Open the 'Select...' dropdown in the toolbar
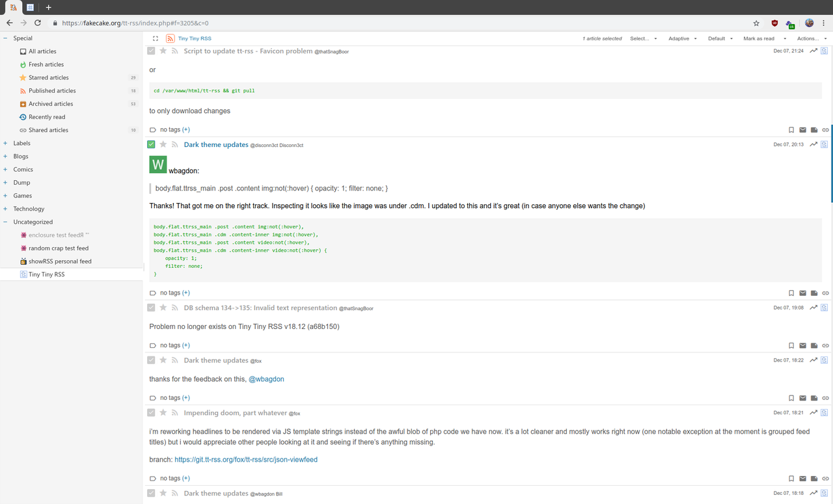Image resolution: width=833 pixels, height=504 pixels. [643, 38]
